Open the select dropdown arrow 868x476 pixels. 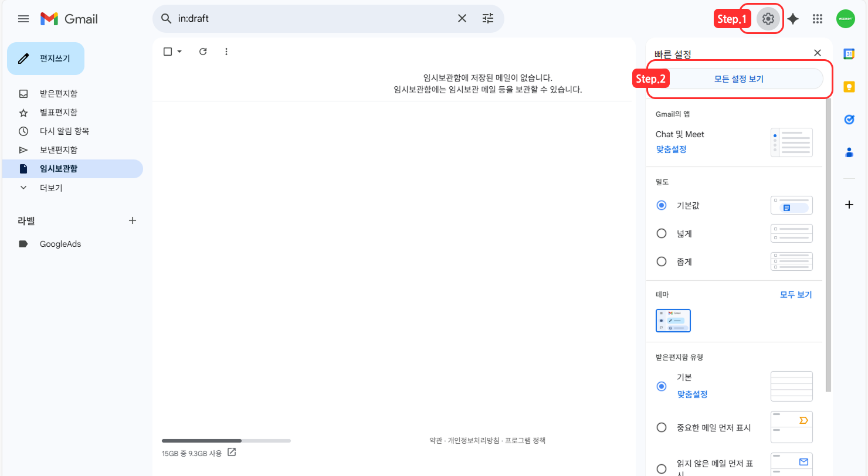click(x=179, y=52)
